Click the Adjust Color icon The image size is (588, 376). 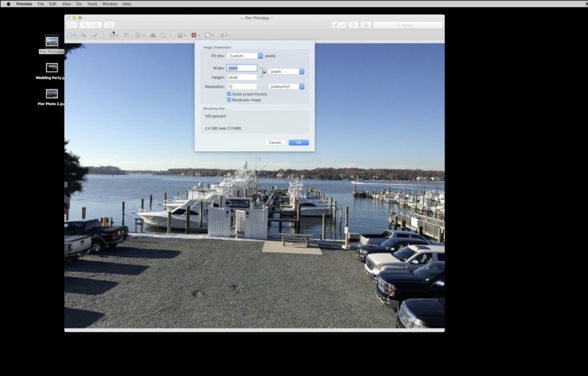pyautogui.click(x=153, y=35)
